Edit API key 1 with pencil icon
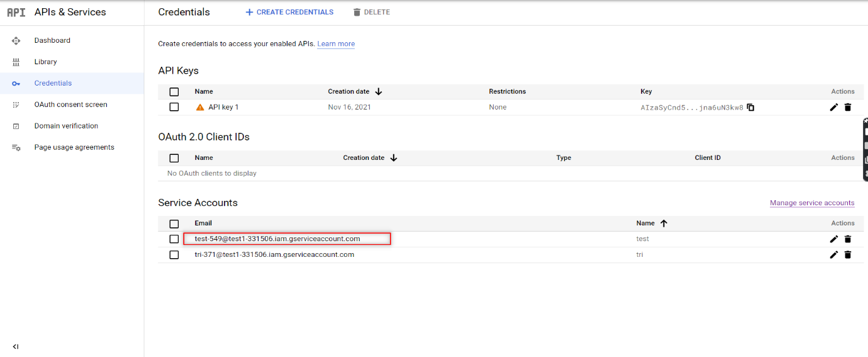The height and width of the screenshot is (357, 868). pos(834,108)
